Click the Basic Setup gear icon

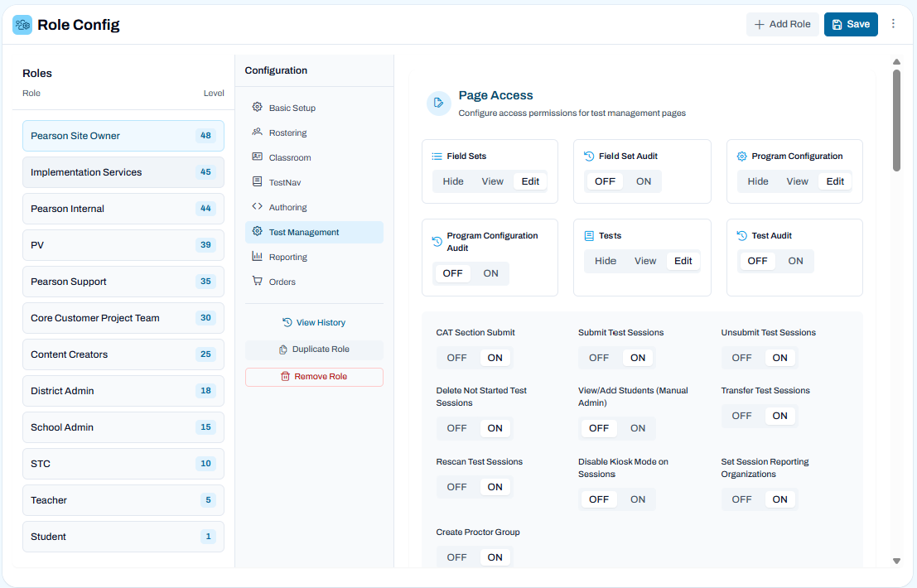tap(257, 107)
